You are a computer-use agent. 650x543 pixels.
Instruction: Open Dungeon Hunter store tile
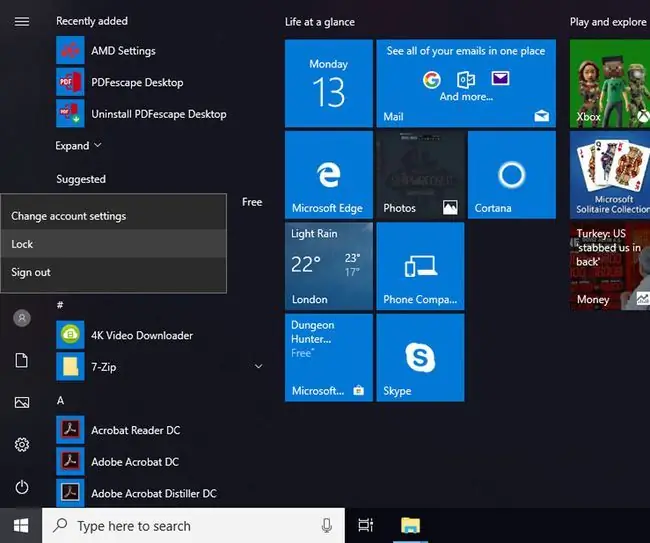coord(329,358)
